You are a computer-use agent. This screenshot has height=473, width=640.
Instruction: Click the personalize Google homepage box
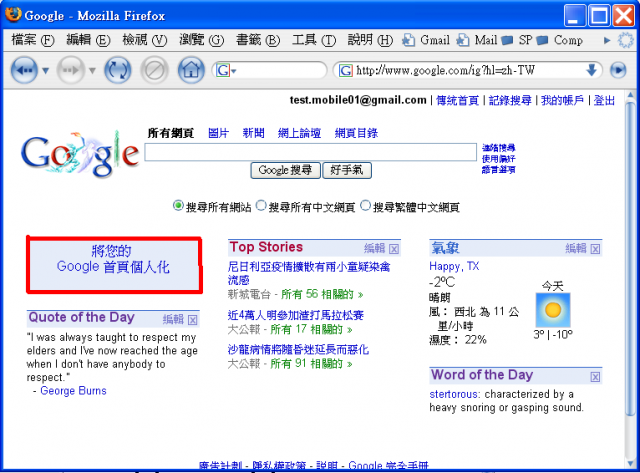point(114,264)
